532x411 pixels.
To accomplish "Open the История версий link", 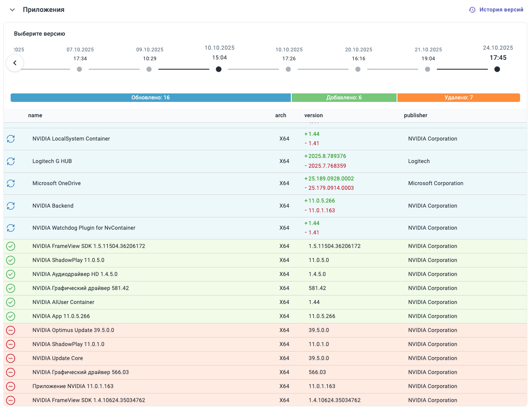I will click(x=501, y=10).
